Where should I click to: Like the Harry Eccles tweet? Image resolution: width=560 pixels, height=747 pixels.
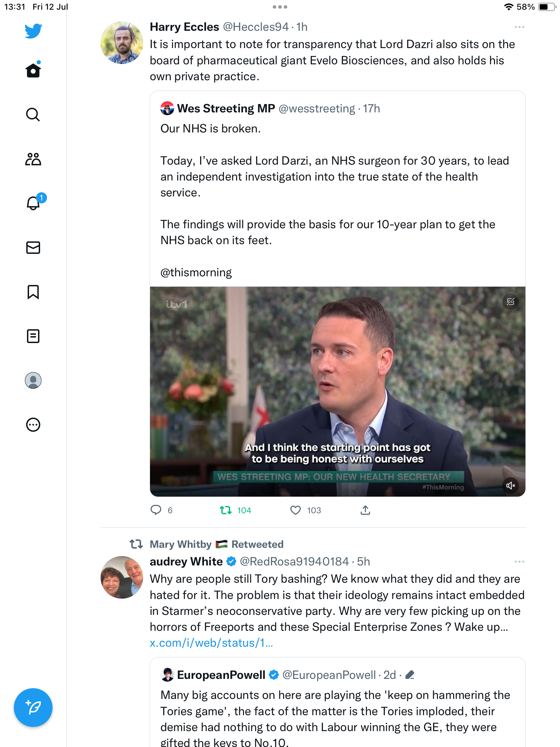(x=296, y=510)
